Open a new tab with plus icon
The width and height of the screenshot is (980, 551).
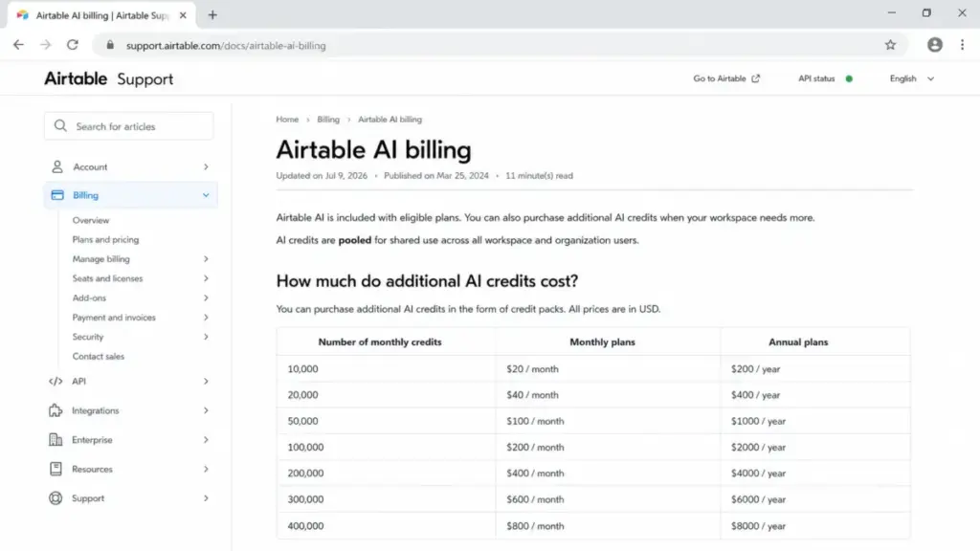tap(212, 15)
